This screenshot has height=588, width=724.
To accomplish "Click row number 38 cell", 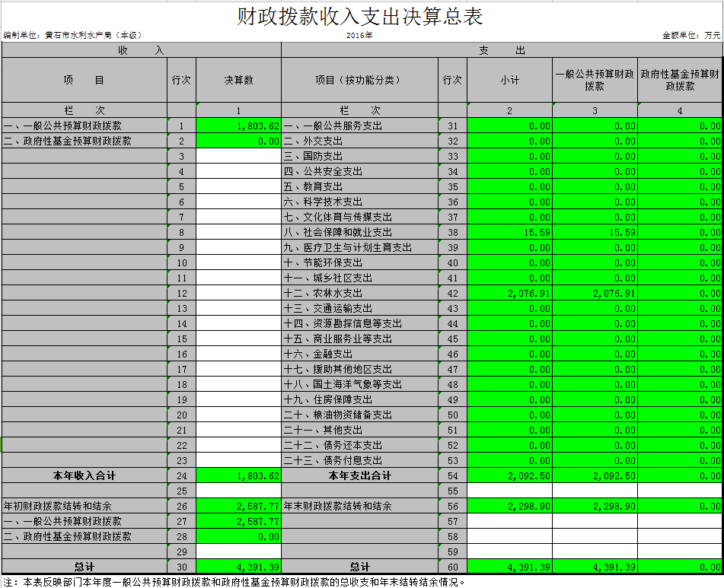I will 452,233.
